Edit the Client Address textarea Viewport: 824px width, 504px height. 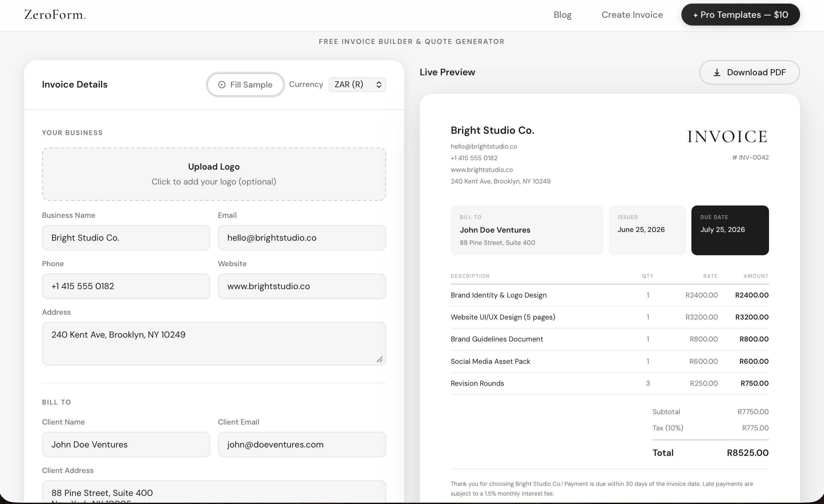tap(214, 492)
